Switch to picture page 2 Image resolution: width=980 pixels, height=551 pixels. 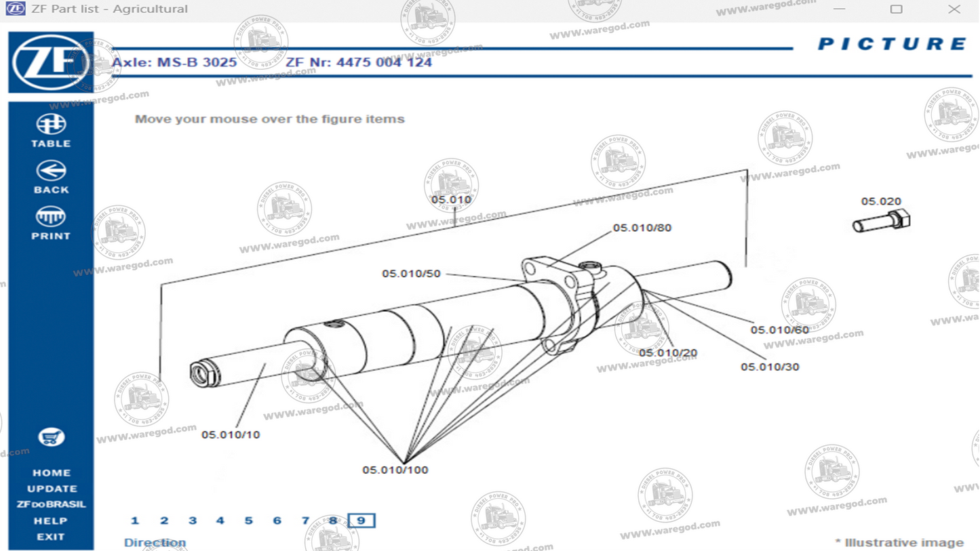pyautogui.click(x=164, y=521)
